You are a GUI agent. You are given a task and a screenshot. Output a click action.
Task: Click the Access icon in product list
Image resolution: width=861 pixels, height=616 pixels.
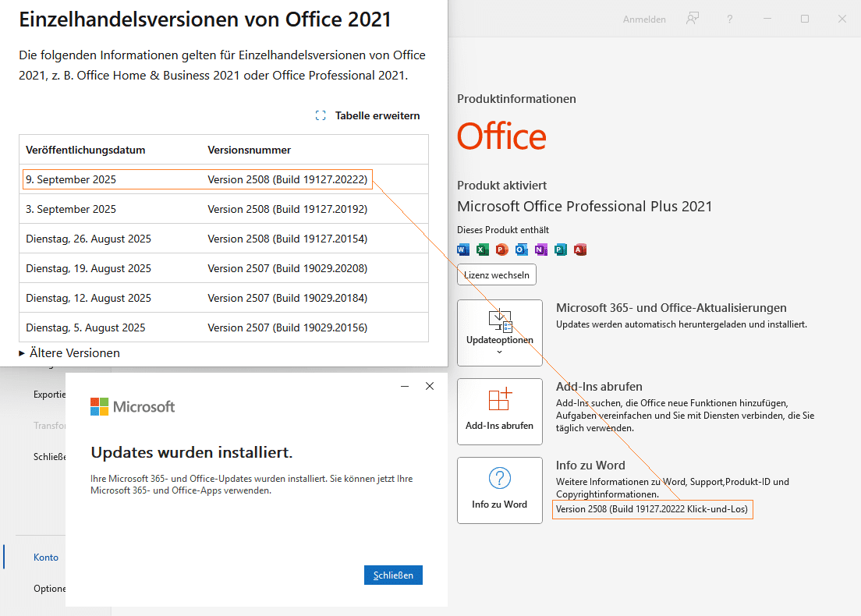click(x=579, y=250)
